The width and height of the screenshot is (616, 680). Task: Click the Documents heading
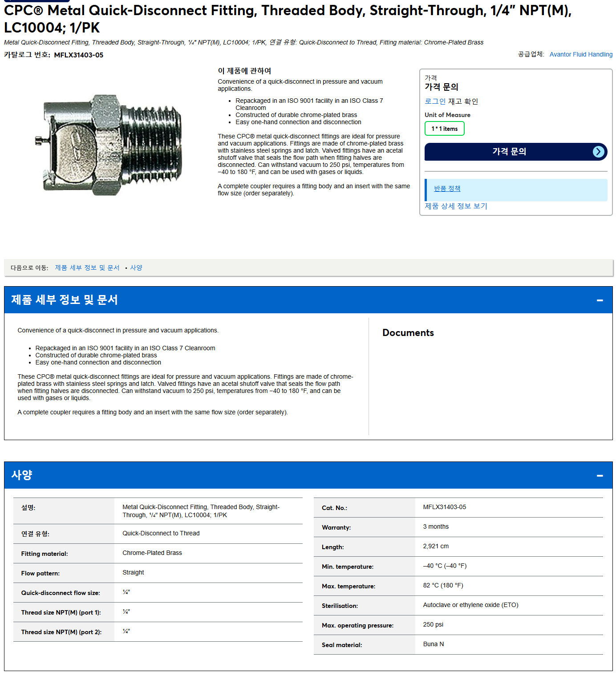[x=408, y=333]
